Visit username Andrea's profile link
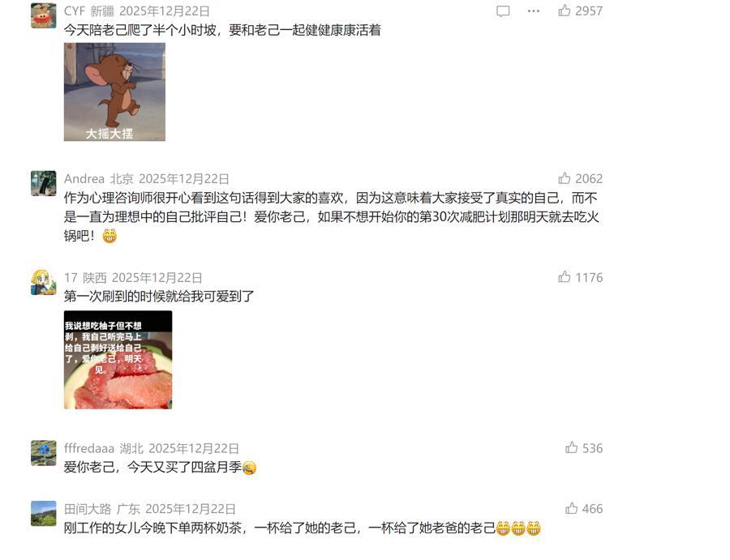 click(x=84, y=178)
